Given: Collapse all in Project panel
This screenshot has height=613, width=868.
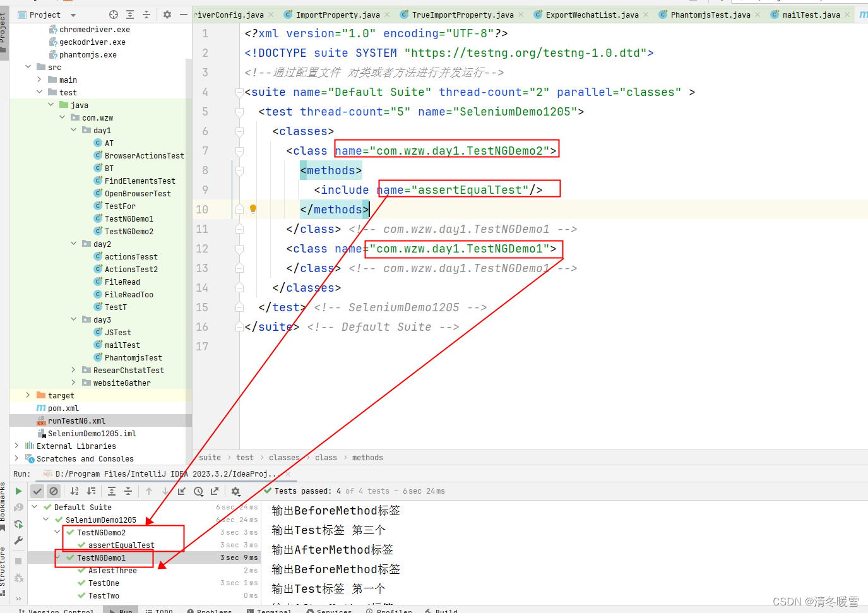Looking at the screenshot, I should (x=147, y=15).
